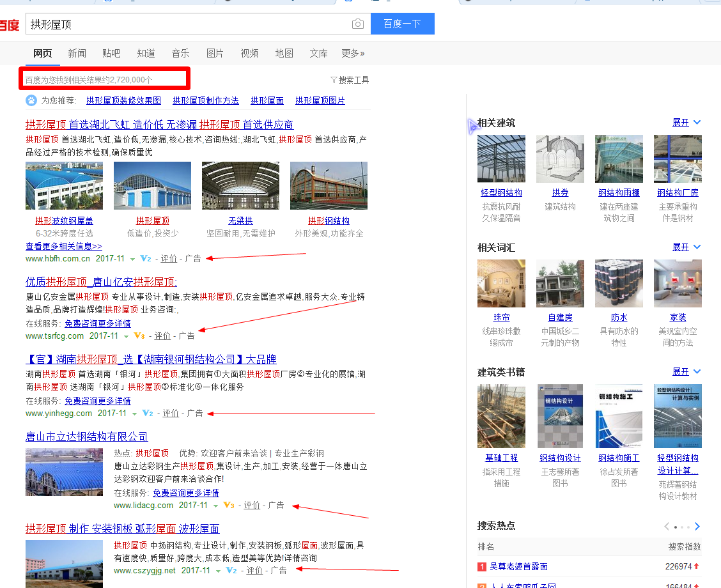
Task: Expand the 相关建筑 section
Action: coord(686,122)
